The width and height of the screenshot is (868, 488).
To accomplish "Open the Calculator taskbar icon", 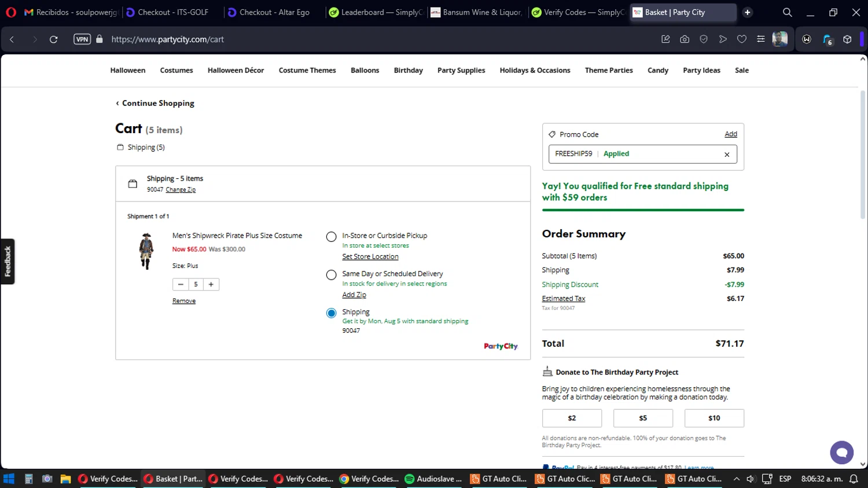I will [x=28, y=479].
